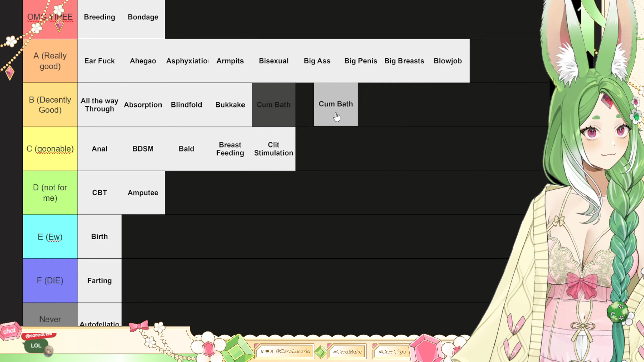
Task: Click the @CeraLuceria social handle tag
Action: click(286, 351)
